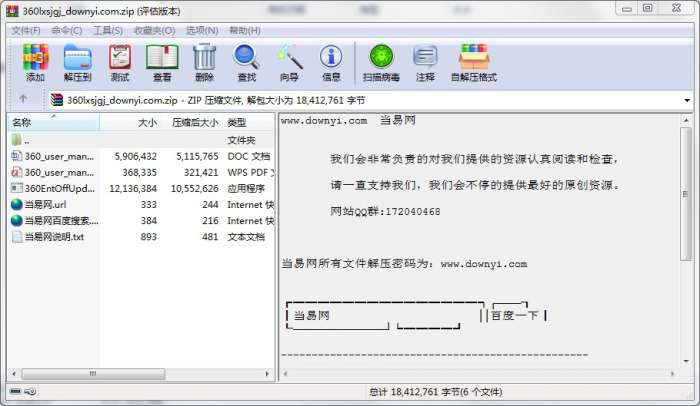Click the size value 5,906,432
700x406 pixels.
tap(136, 156)
